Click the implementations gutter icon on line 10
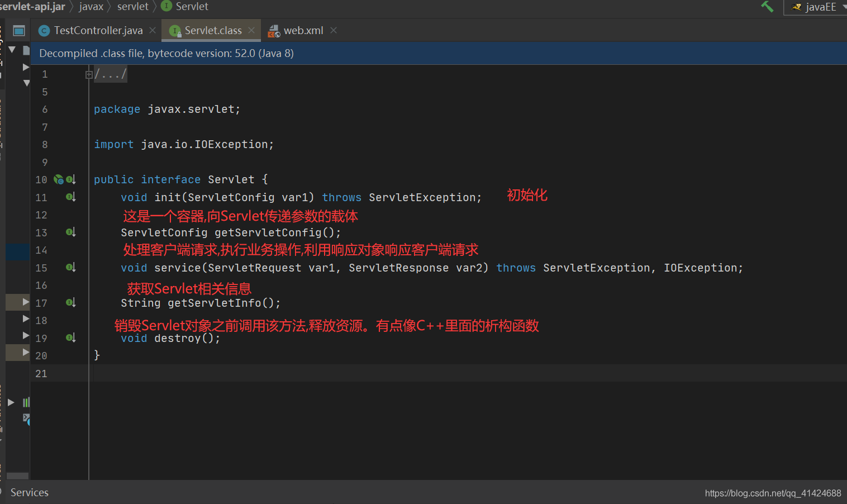The height and width of the screenshot is (504, 847). pos(59,179)
